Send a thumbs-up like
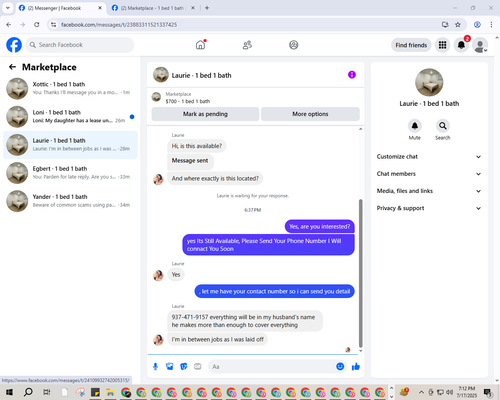Image resolution: width=500 pixels, height=400 pixels. pos(356,367)
